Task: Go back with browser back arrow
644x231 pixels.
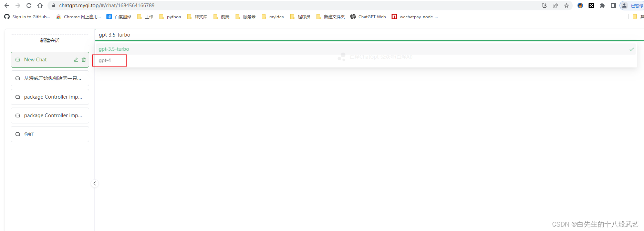Action: [x=7, y=6]
